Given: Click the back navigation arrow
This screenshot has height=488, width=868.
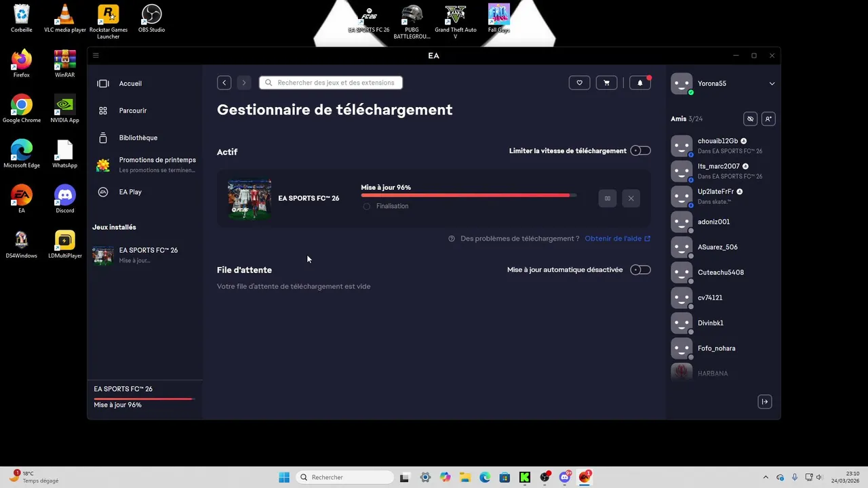Looking at the screenshot, I should pos(224,83).
